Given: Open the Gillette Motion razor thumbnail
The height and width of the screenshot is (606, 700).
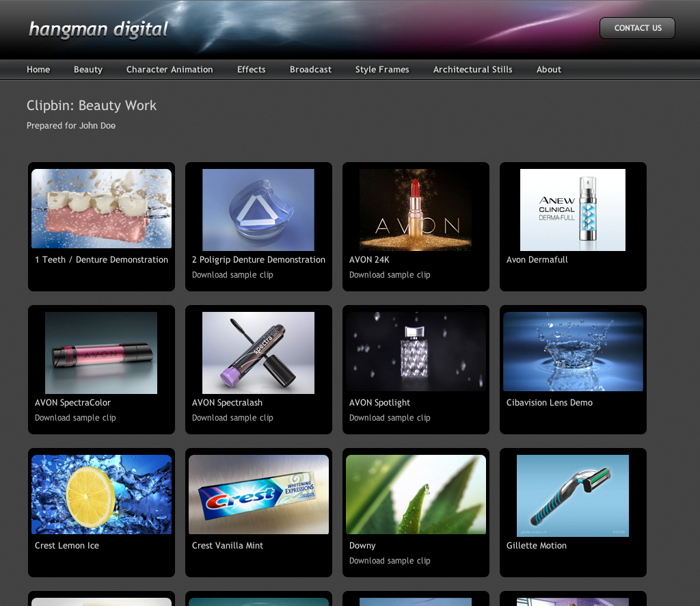Looking at the screenshot, I should (573, 496).
